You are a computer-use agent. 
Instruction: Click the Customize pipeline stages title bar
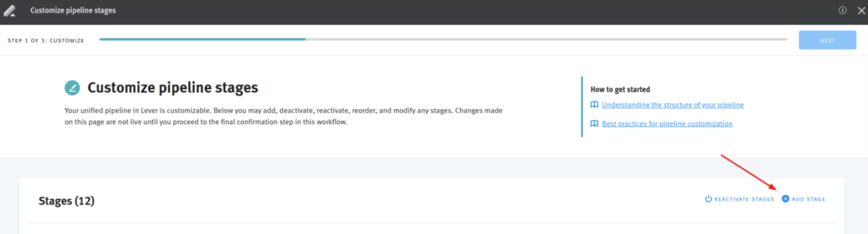pyautogui.click(x=73, y=10)
